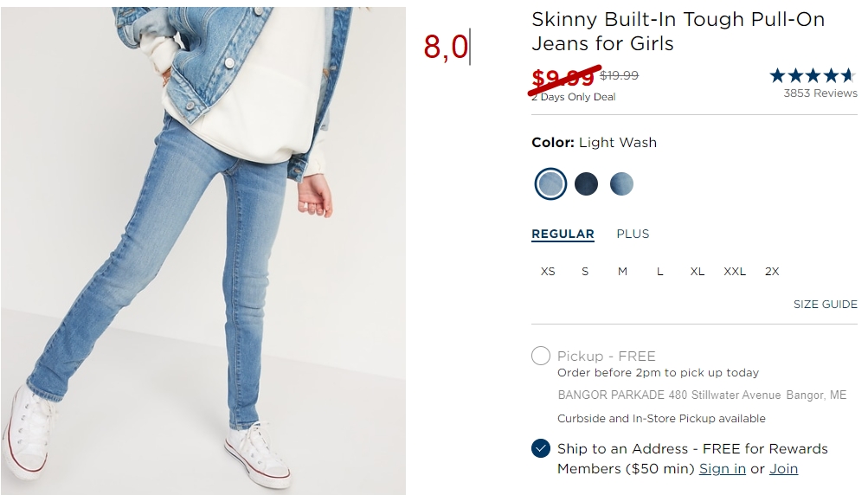Follow the Sign in link
Image resolution: width=868 pixels, height=495 pixels.
[723, 469]
